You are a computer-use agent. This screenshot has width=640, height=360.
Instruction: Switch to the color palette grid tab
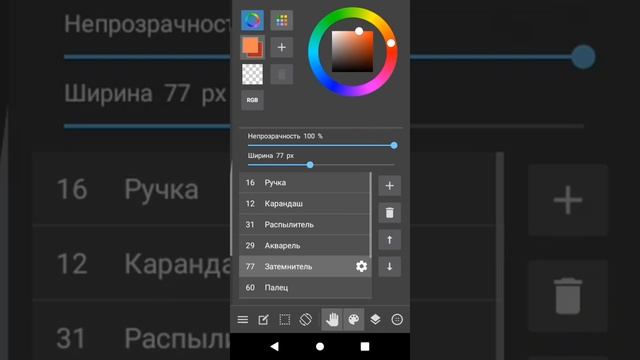282,20
